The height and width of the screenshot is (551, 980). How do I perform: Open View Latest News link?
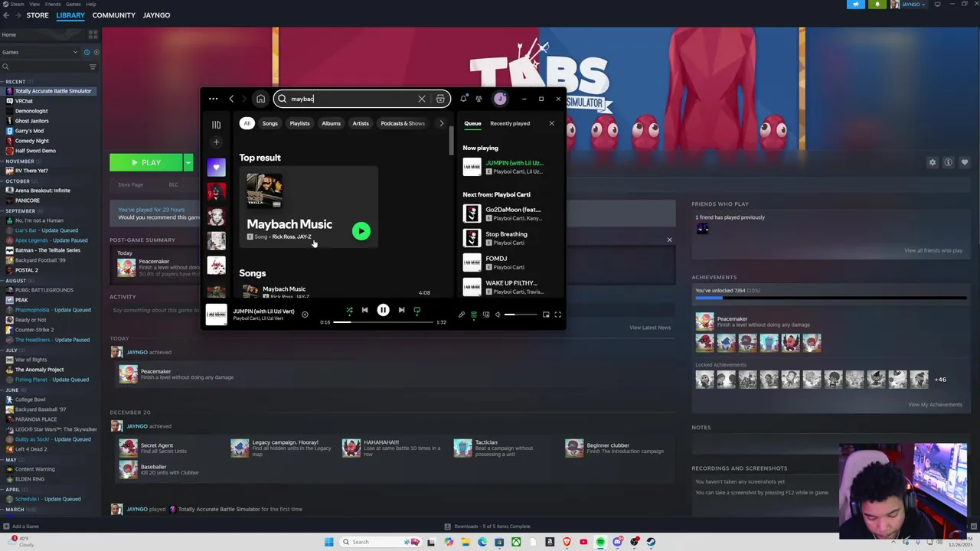pyautogui.click(x=650, y=328)
